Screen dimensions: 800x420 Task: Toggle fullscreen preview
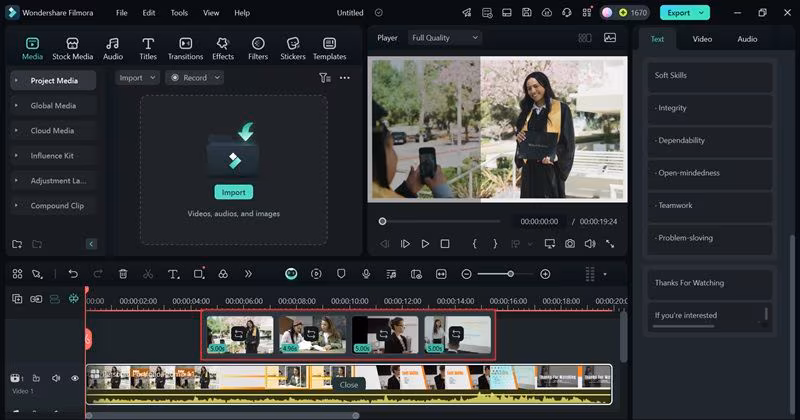(610, 244)
